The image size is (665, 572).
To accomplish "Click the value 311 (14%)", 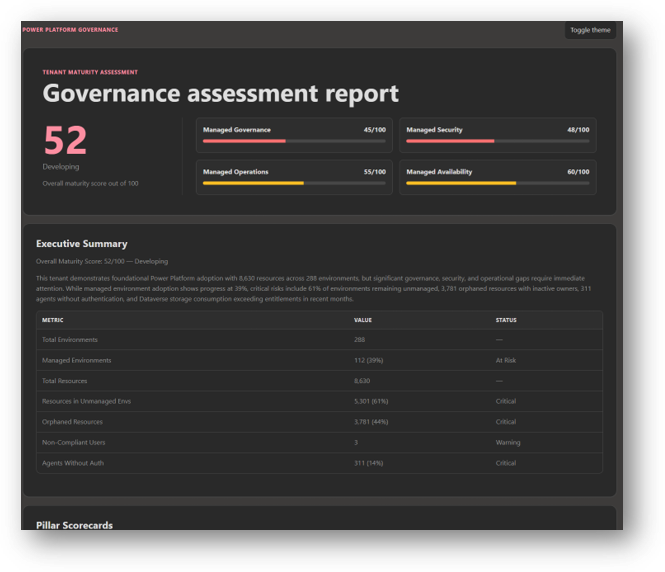I will pyautogui.click(x=369, y=463).
